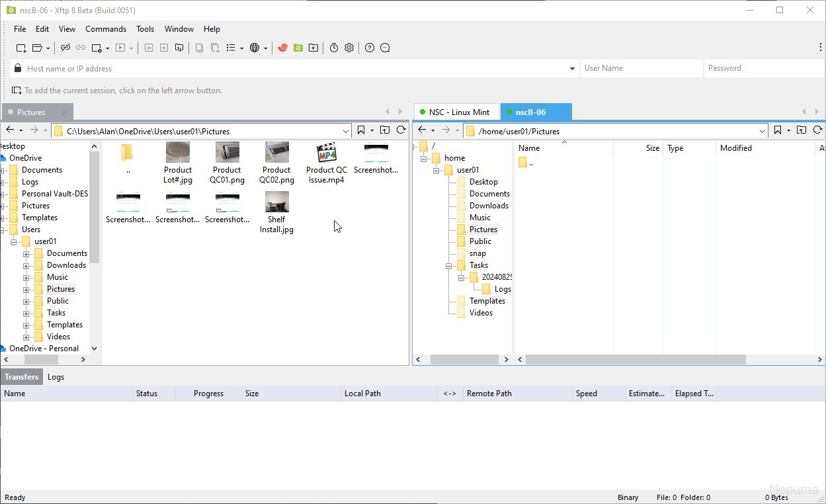Click the transfer schedule clock icon

[x=334, y=48]
